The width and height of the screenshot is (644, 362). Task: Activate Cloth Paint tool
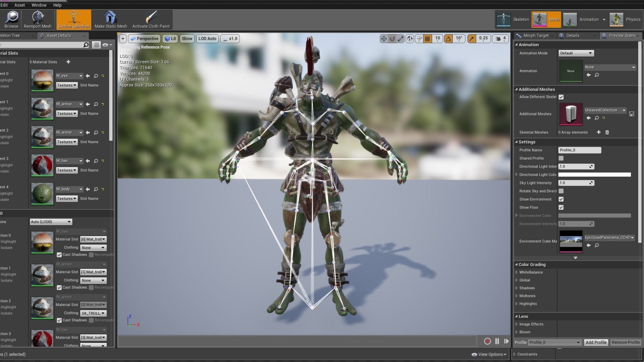pyautogui.click(x=151, y=19)
